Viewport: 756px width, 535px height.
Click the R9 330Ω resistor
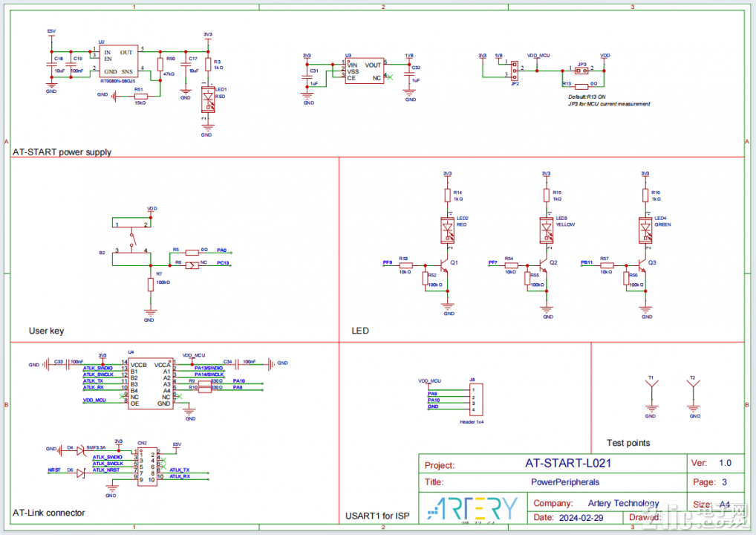pos(204,383)
